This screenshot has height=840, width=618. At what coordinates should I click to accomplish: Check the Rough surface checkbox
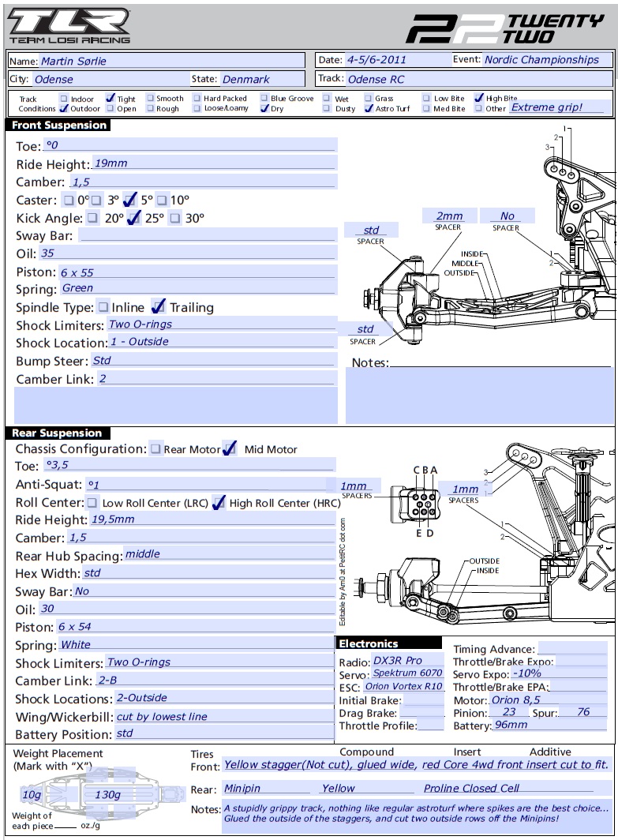(x=151, y=108)
